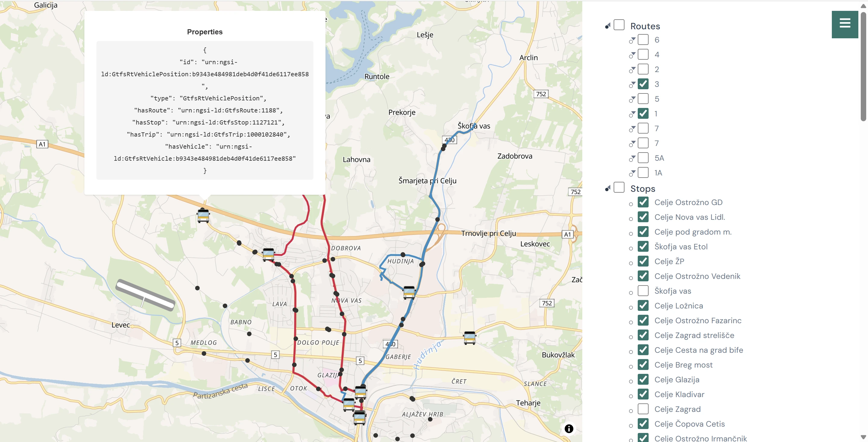
Task: Click the bus icon below the Properties popup
Action: pyautogui.click(x=203, y=216)
